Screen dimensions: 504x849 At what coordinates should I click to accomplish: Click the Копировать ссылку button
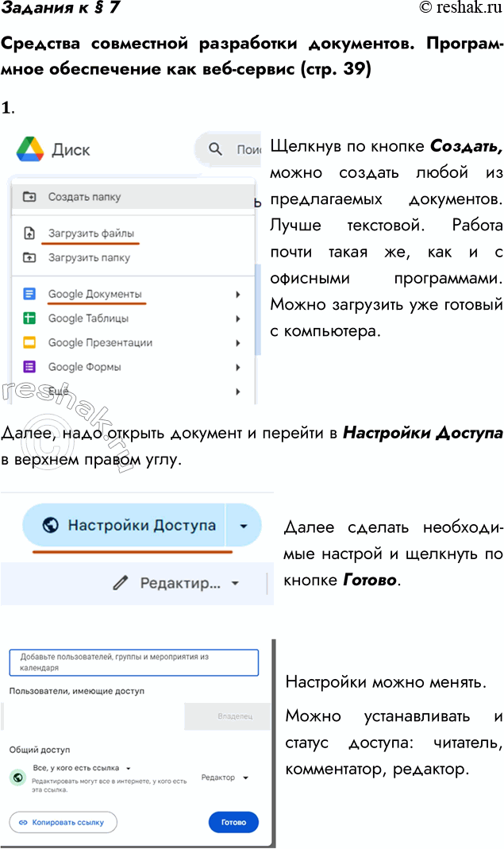(x=63, y=823)
